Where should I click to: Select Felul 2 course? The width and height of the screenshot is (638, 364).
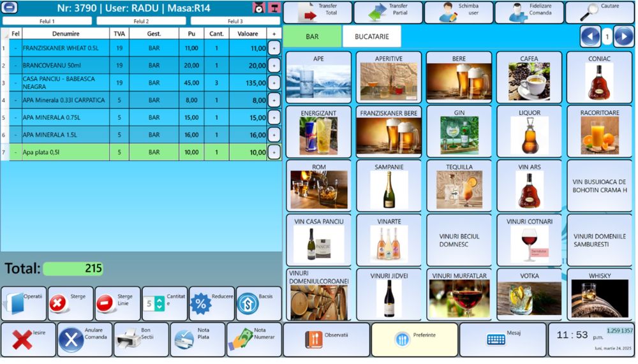coord(141,21)
